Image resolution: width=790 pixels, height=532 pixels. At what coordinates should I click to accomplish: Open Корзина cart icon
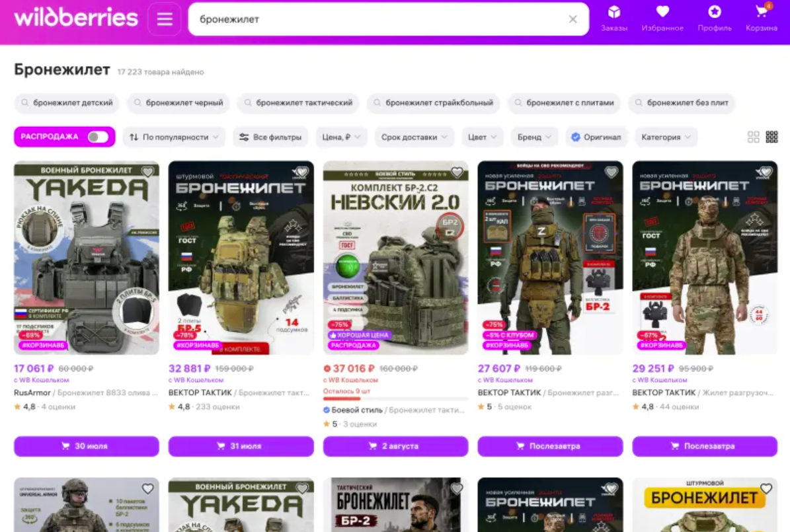[762, 19]
